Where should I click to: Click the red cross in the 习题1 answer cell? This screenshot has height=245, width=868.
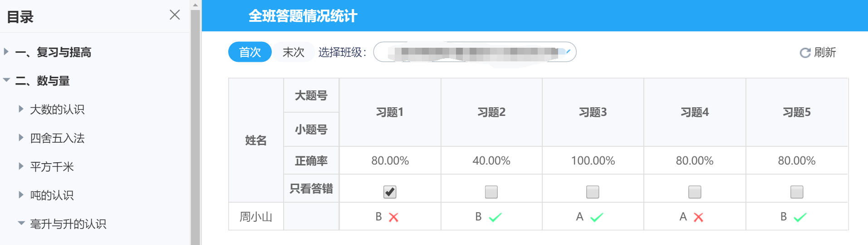point(393,217)
